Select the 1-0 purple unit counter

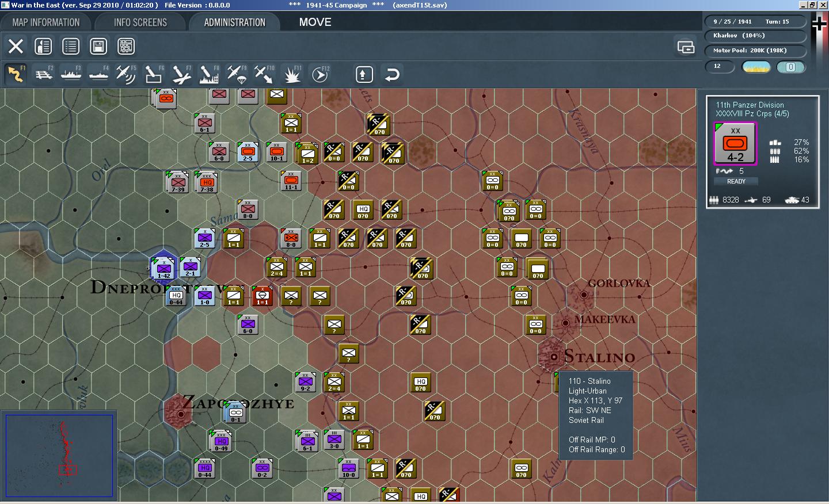tap(204, 296)
